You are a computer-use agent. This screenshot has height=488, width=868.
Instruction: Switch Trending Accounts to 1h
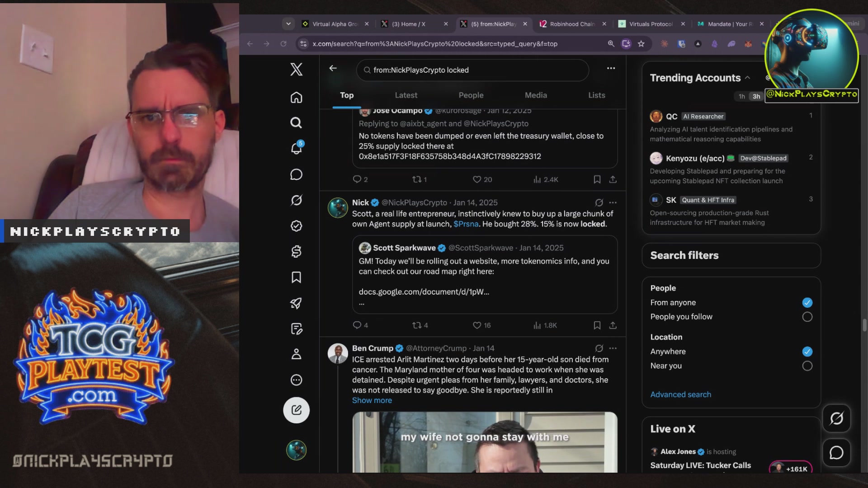pyautogui.click(x=741, y=96)
